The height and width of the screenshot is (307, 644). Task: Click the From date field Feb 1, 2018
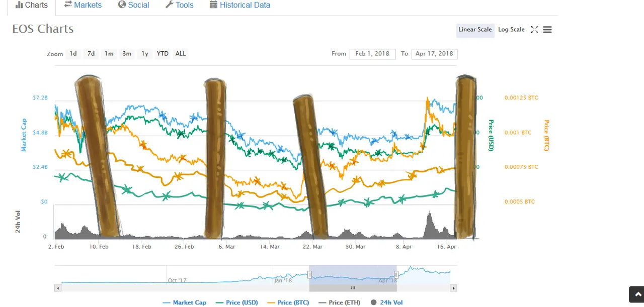coord(372,54)
